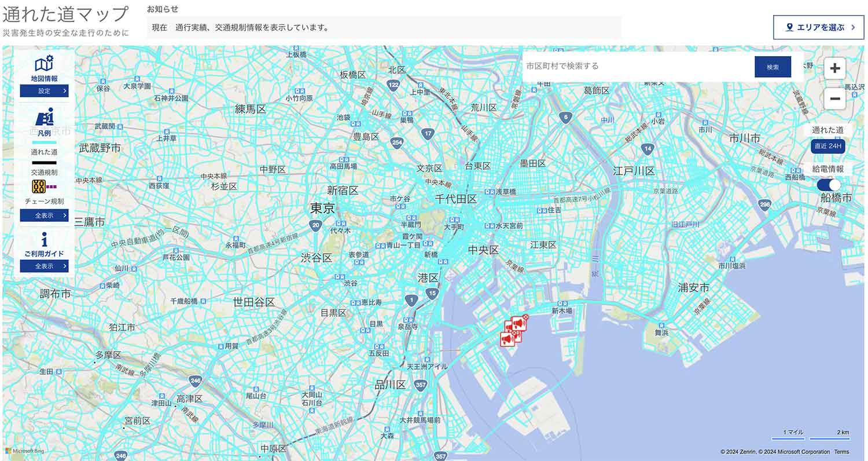Image resolution: width=868 pixels, height=461 pixels.
Task: Click the usage guide info icon
Action: click(45, 239)
